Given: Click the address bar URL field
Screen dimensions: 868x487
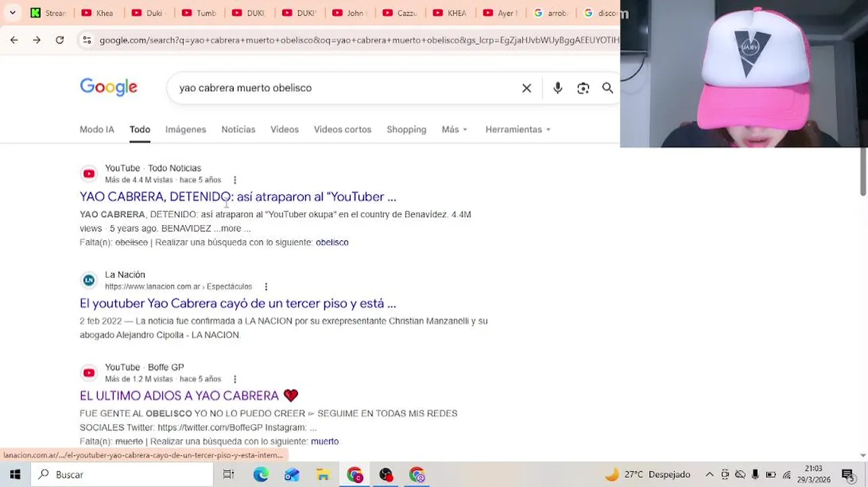Looking at the screenshot, I should 358,40.
